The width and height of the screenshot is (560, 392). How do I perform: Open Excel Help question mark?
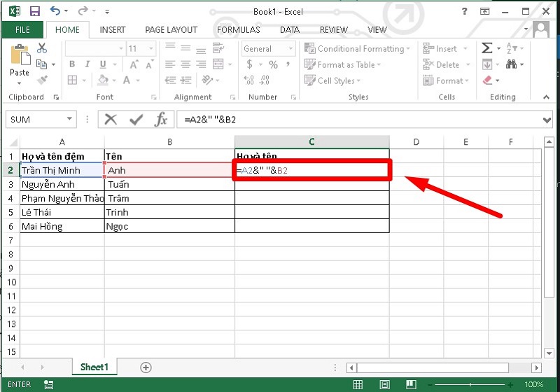coord(464,11)
